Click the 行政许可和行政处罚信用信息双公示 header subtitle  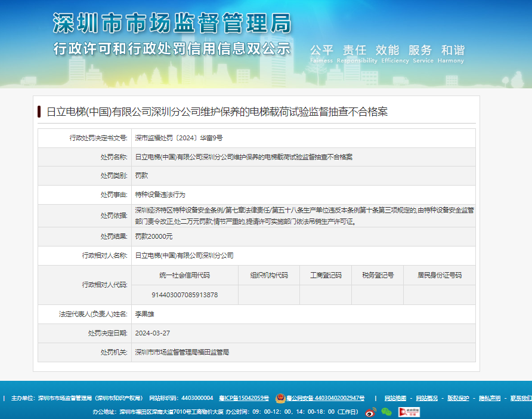tap(172, 49)
